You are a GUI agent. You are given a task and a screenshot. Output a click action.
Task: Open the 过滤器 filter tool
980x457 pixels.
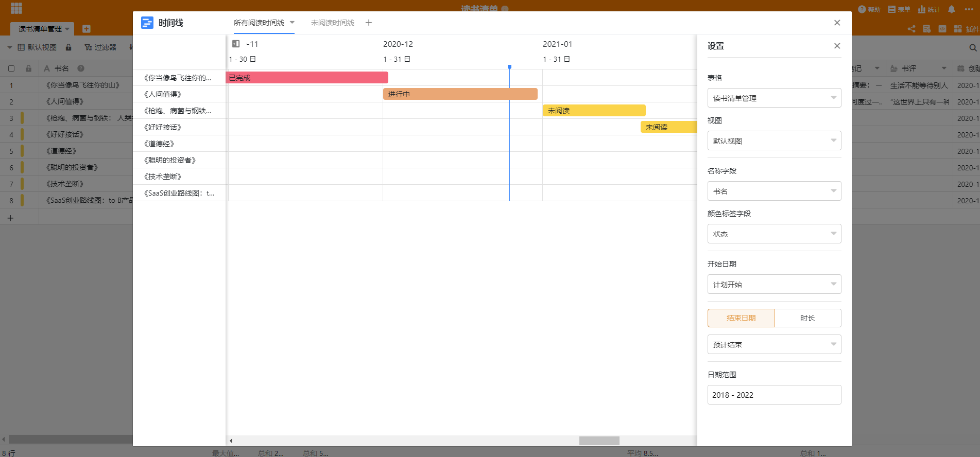(100, 47)
